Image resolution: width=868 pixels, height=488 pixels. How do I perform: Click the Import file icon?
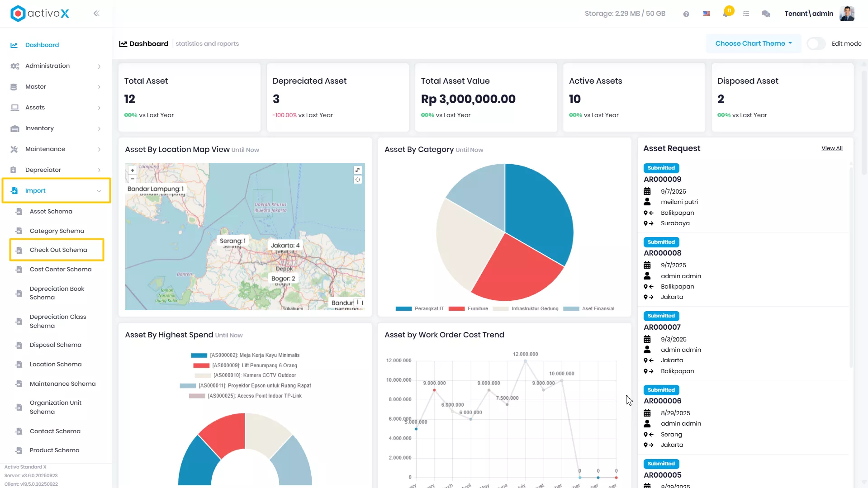(14, 191)
